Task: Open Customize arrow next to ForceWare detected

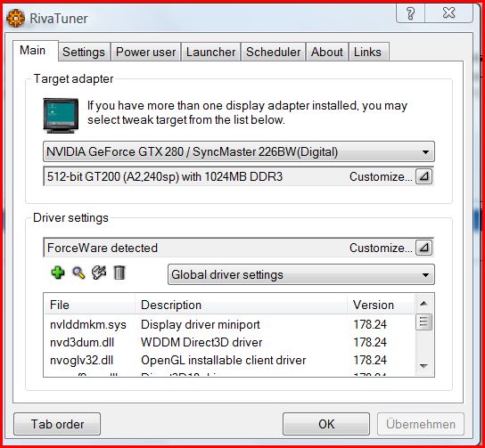Action: tap(423, 248)
